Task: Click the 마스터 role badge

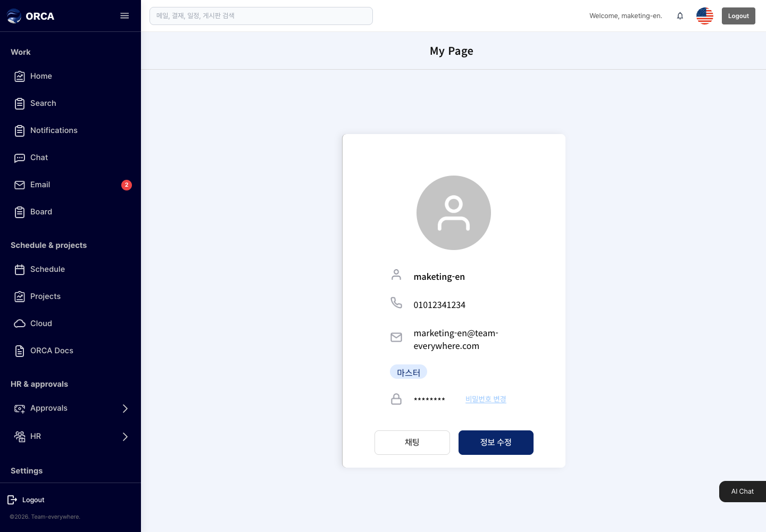Action: point(409,372)
